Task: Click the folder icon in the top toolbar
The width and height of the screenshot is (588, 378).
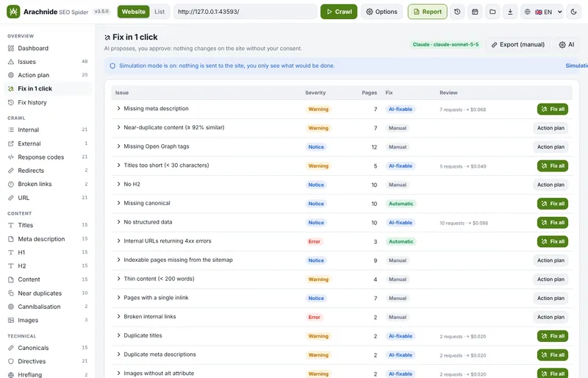Action: (x=492, y=12)
